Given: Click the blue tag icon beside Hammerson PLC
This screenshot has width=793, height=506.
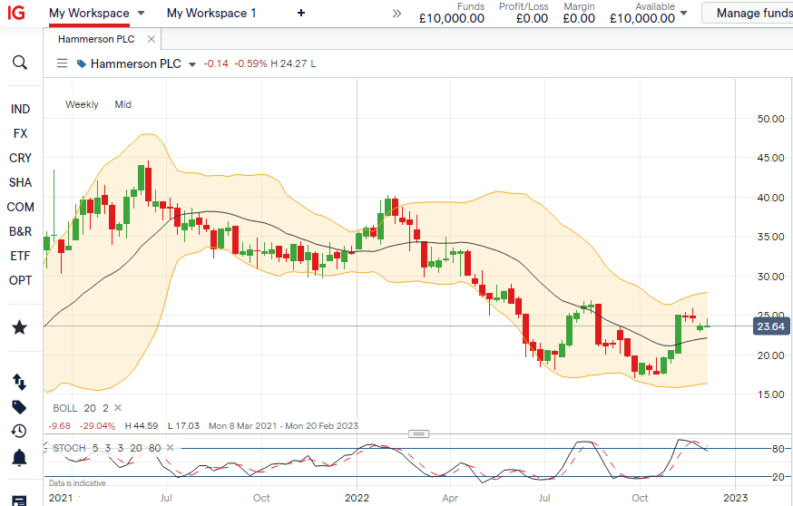Looking at the screenshot, I should 81,64.
